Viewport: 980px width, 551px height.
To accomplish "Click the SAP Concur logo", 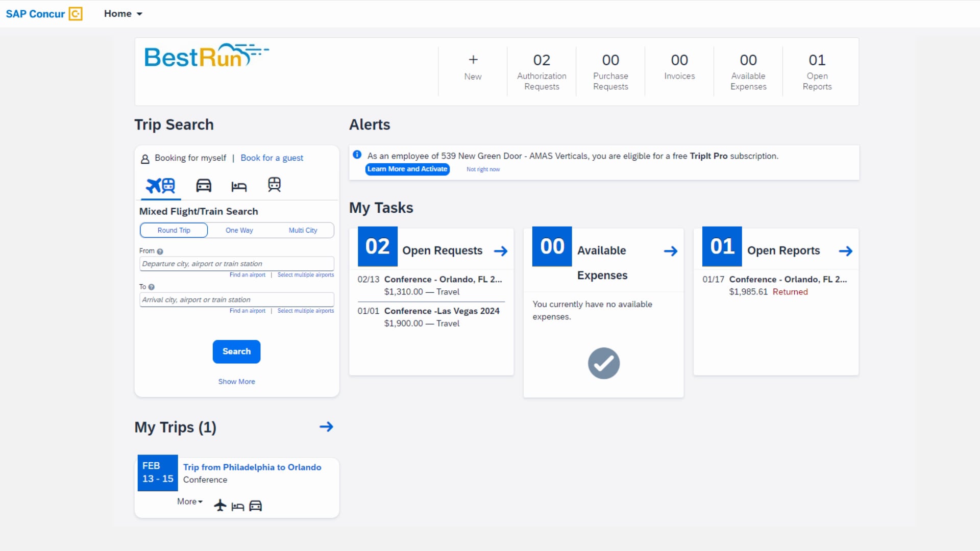I will coord(44,14).
